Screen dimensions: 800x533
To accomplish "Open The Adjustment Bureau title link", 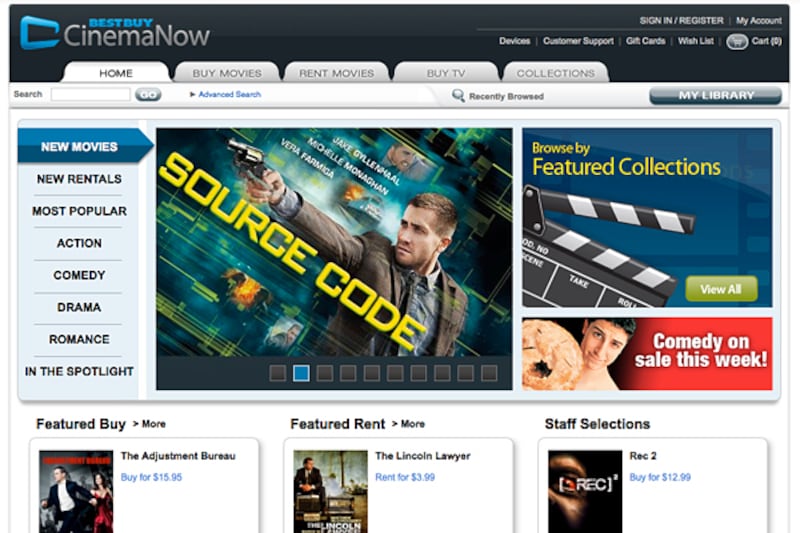I will coord(178,456).
